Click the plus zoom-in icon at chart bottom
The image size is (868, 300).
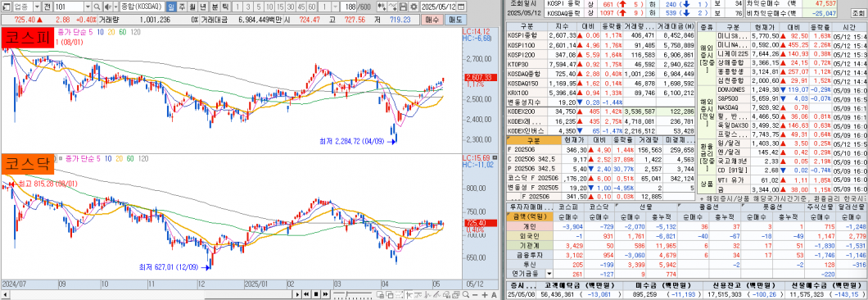click(x=485, y=295)
